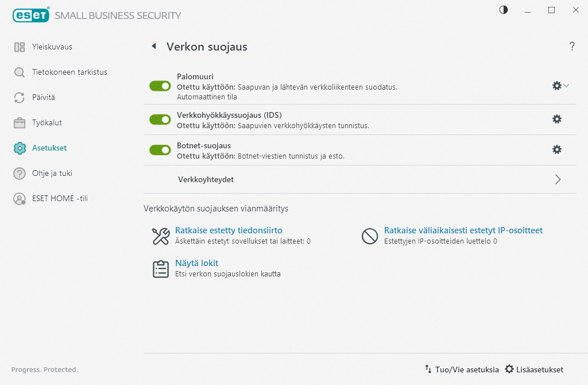Open the Yleiskuvaus sidebar section

coord(52,47)
